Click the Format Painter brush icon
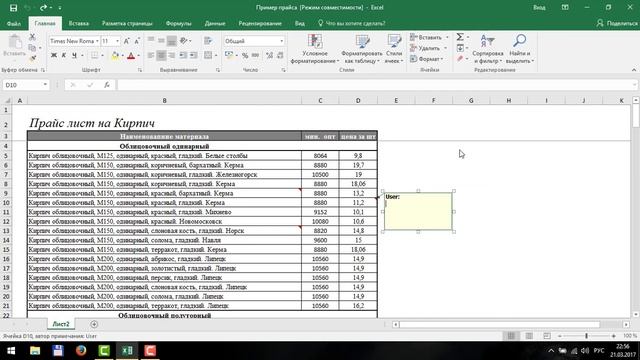640x360 pixels. (x=33, y=58)
